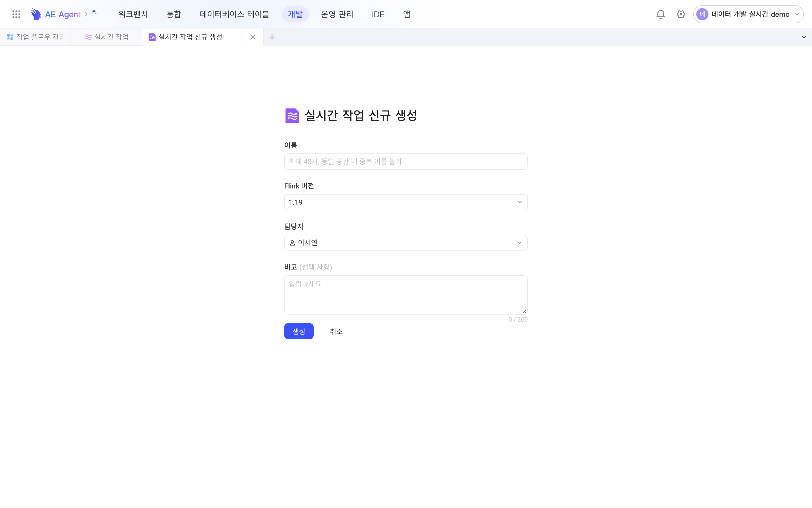Open the 앱 menu

point(406,14)
